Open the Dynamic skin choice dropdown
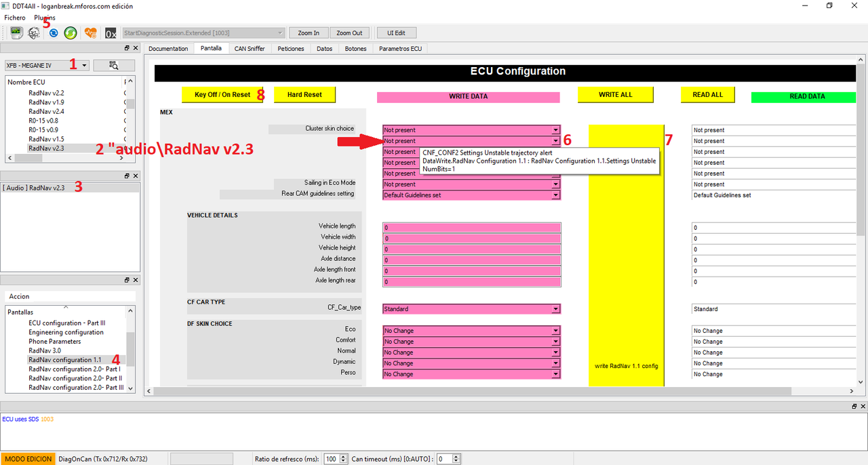The width and height of the screenshot is (868, 465). [x=471, y=363]
